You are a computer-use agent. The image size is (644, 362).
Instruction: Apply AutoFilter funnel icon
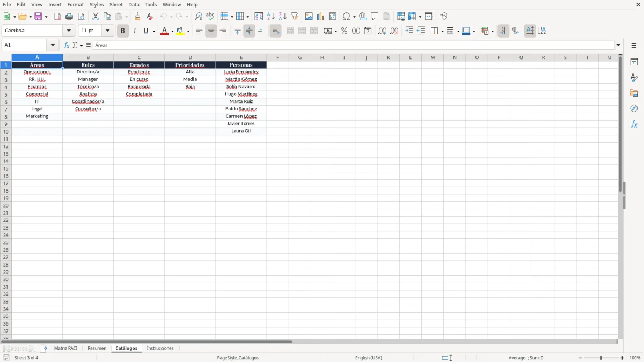click(x=295, y=17)
